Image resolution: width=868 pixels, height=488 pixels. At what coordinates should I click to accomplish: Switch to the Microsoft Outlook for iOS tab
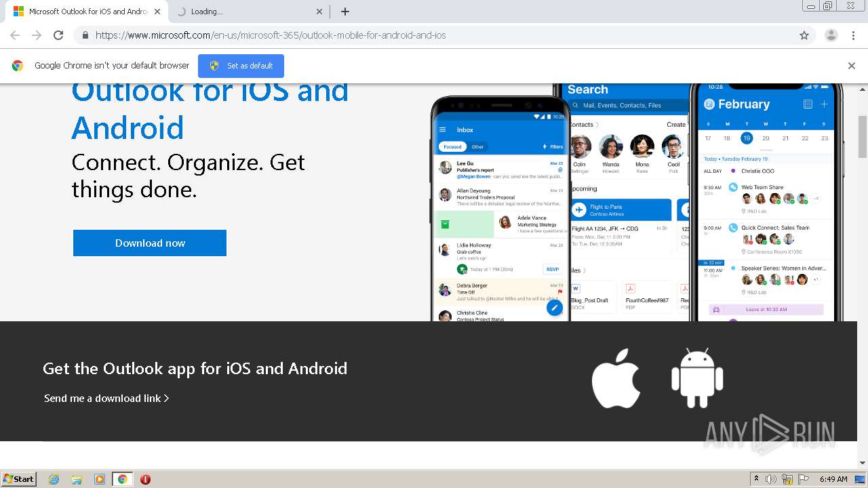pyautogui.click(x=87, y=12)
